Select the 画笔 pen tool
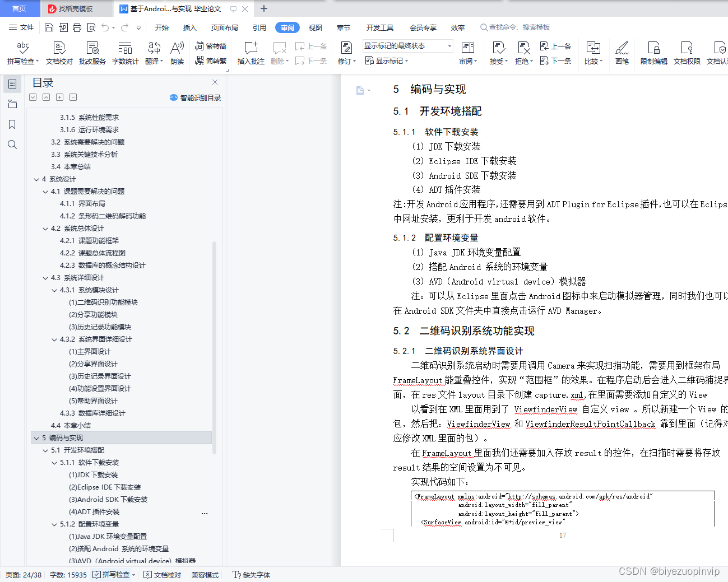Image resolution: width=728 pixels, height=582 pixels. coord(622,53)
